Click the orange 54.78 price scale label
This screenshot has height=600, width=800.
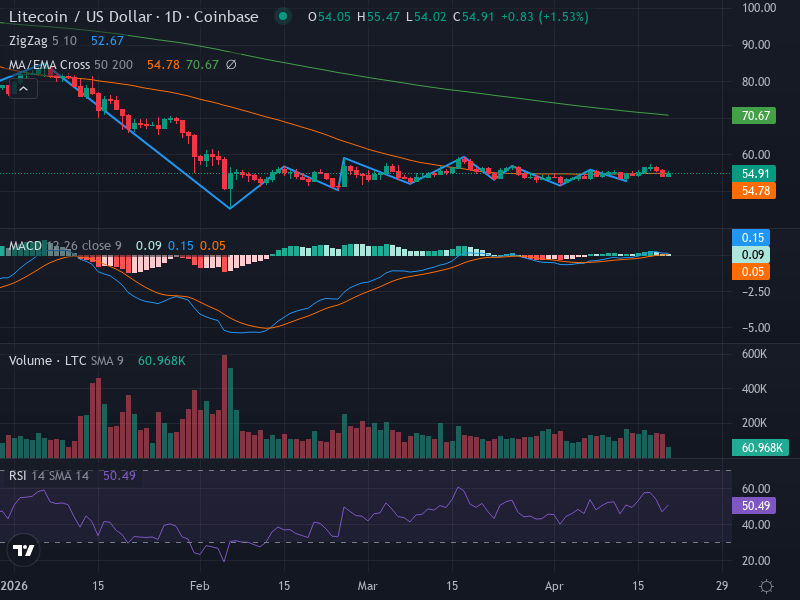[754, 191]
